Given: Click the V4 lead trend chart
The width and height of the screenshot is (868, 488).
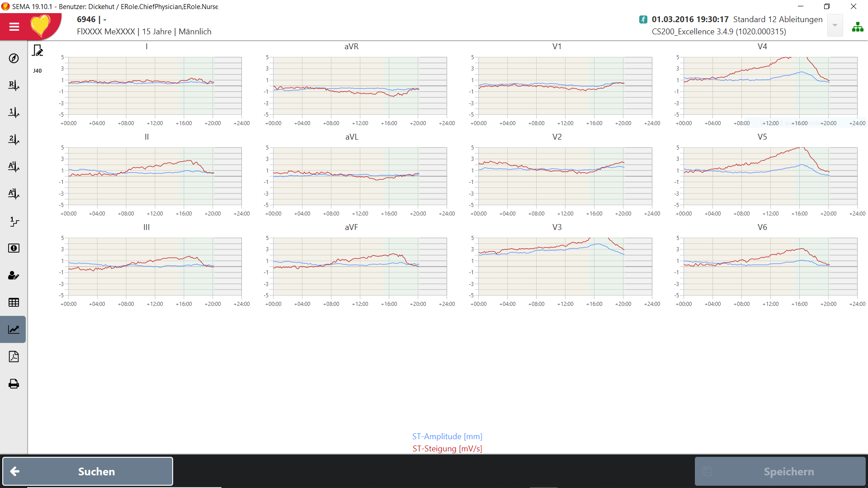Looking at the screenshot, I should pos(770,86).
